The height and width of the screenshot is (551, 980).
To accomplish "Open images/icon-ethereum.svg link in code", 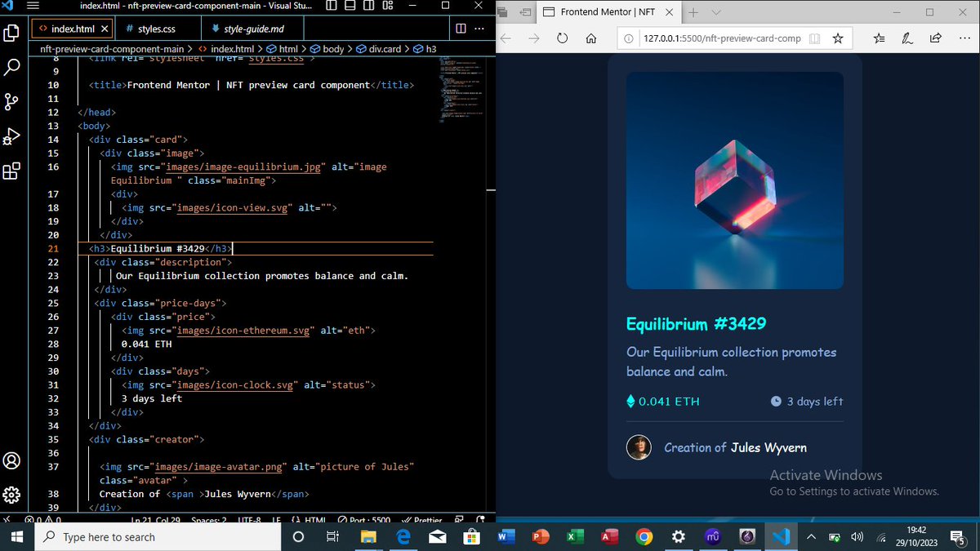I will [x=243, y=330].
